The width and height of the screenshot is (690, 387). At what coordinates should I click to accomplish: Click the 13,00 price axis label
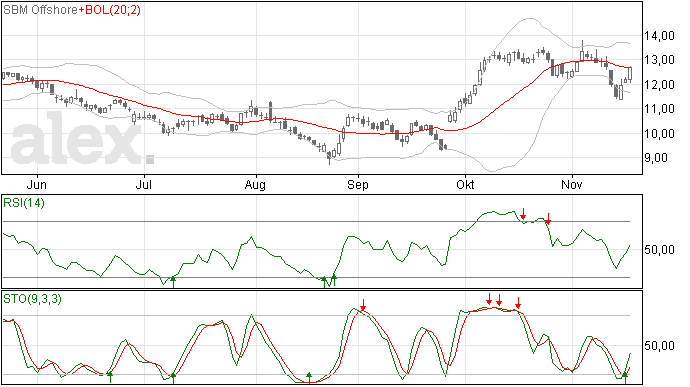(x=659, y=60)
